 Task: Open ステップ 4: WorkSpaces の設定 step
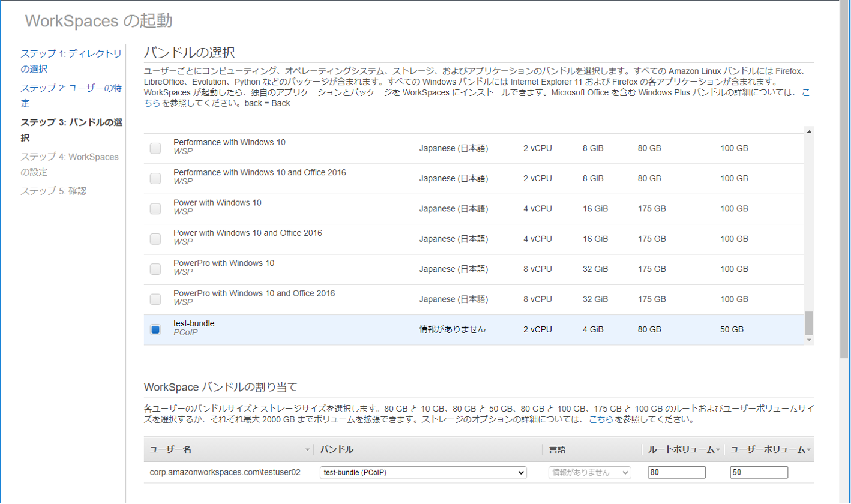coord(70,164)
